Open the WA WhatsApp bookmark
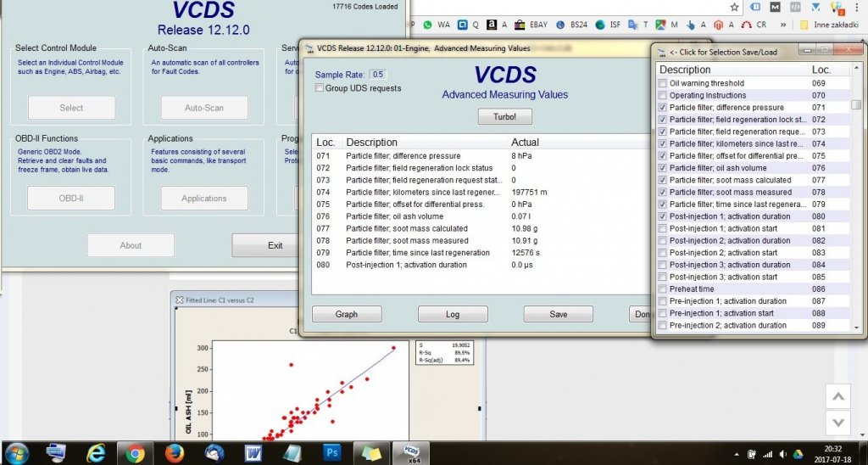The height and width of the screenshot is (465, 868). click(437, 25)
